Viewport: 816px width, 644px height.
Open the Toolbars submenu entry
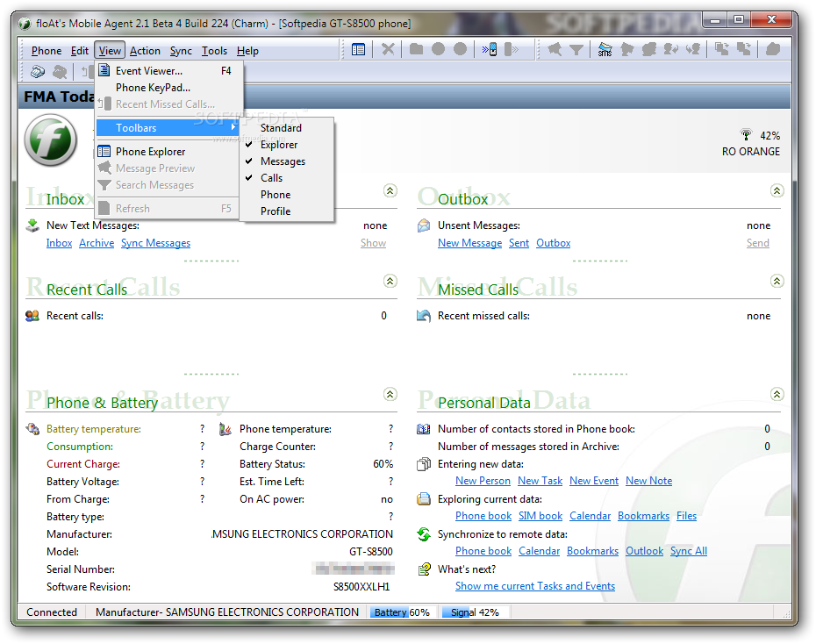pos(168,128)
